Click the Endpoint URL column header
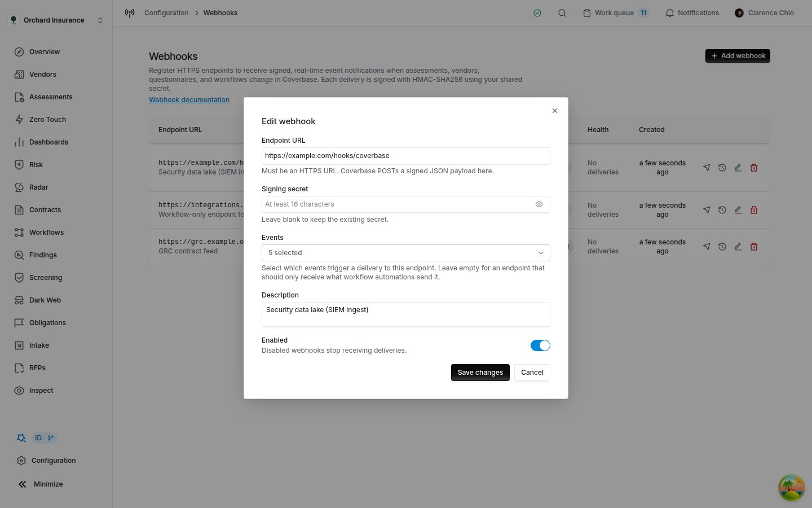The height and width of the screenshot is (508, 812). 180,130
